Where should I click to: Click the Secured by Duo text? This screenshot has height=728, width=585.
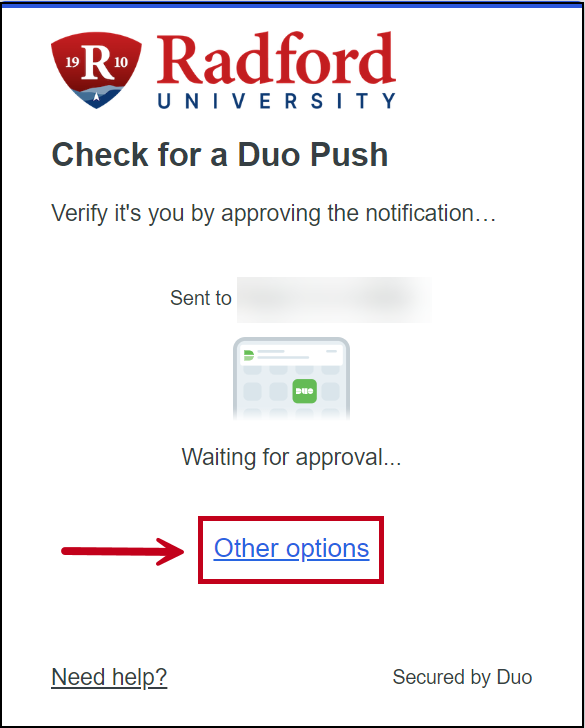click(462, 677)
